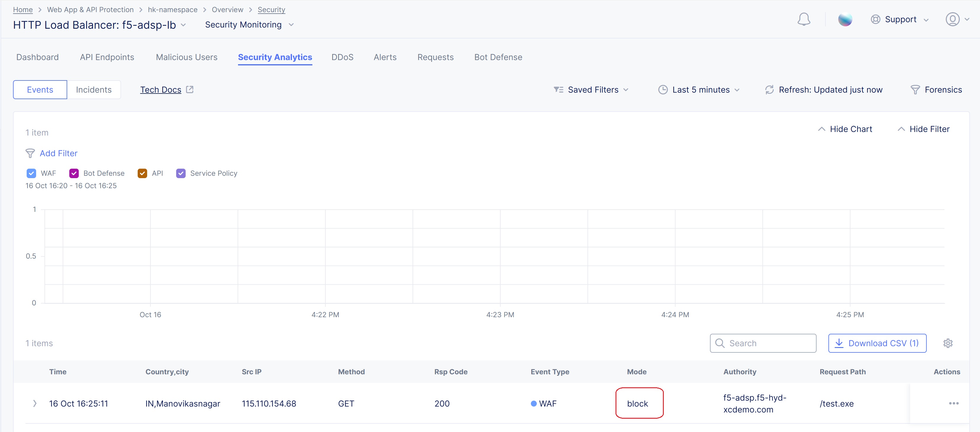Toggle the Bot Defense checkbox
The height and width of the screenshot is (432, 980).
click(74, 173)
